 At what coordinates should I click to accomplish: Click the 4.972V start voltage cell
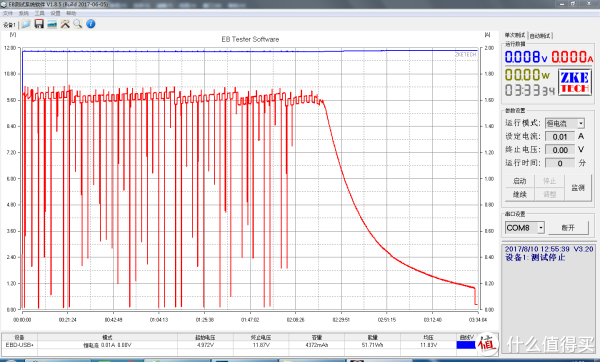pos(205,345)
